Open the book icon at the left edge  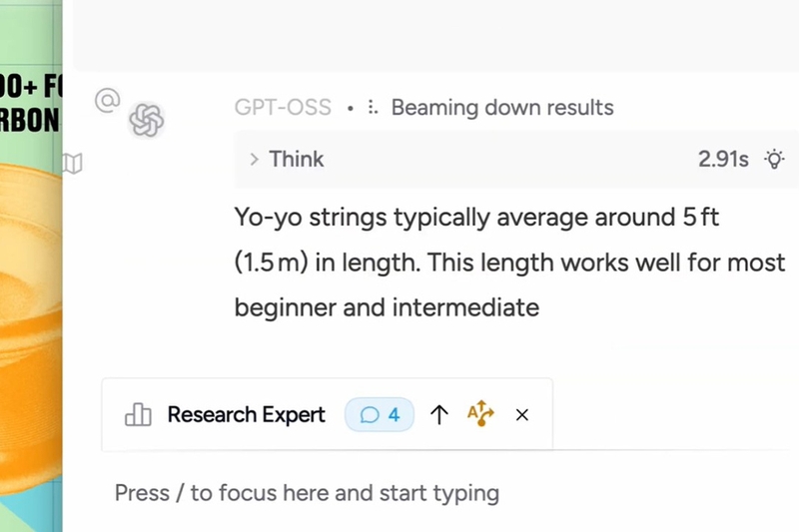point(72,164)
